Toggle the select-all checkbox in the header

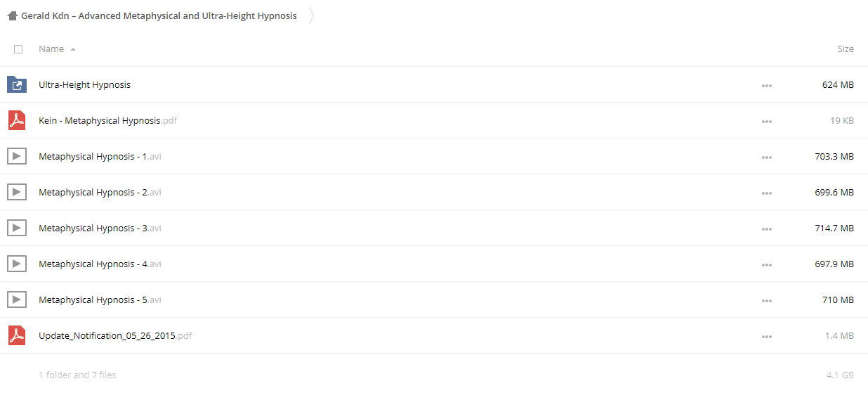click(x=18, y=49)
